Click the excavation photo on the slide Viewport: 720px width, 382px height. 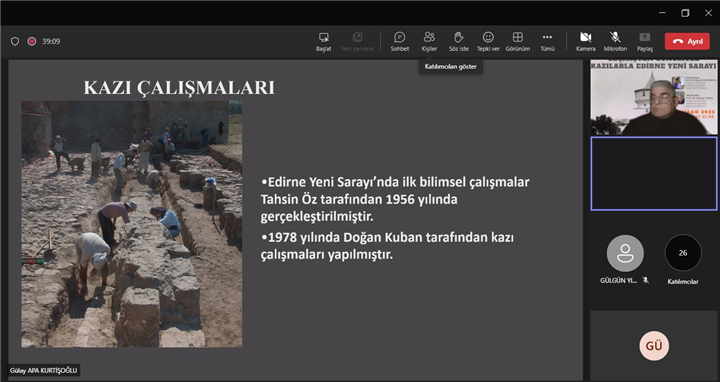(x=132, y=224)
